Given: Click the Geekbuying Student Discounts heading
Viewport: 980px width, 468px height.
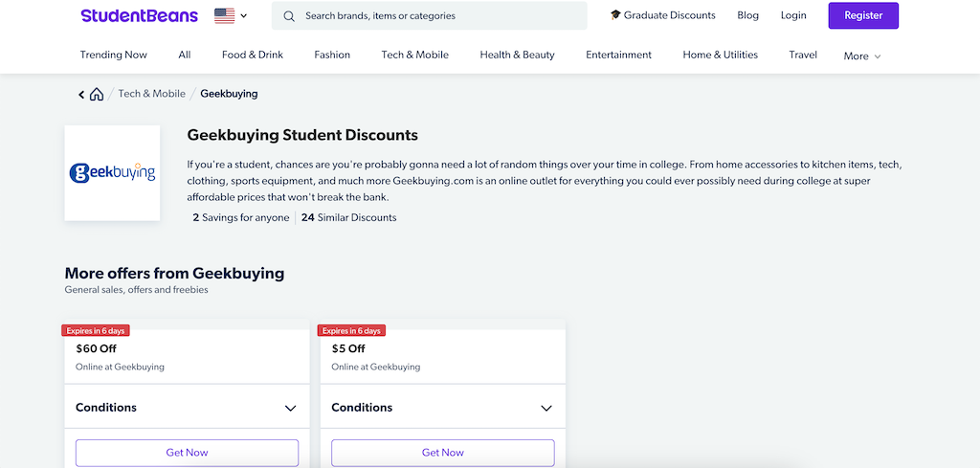Looking at the screenshot, I should tap(302, 135).
